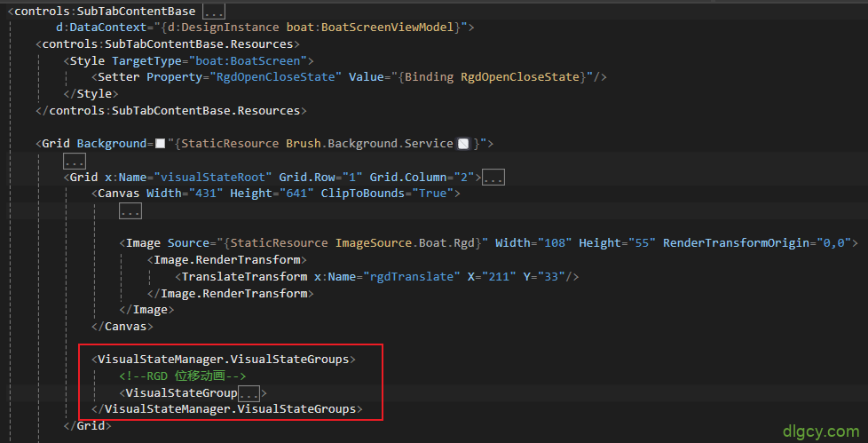Open white color swatch before StaticResource brush
Image resolution: width=868 pixels, height=443 pixels.
tap(160, 144)
